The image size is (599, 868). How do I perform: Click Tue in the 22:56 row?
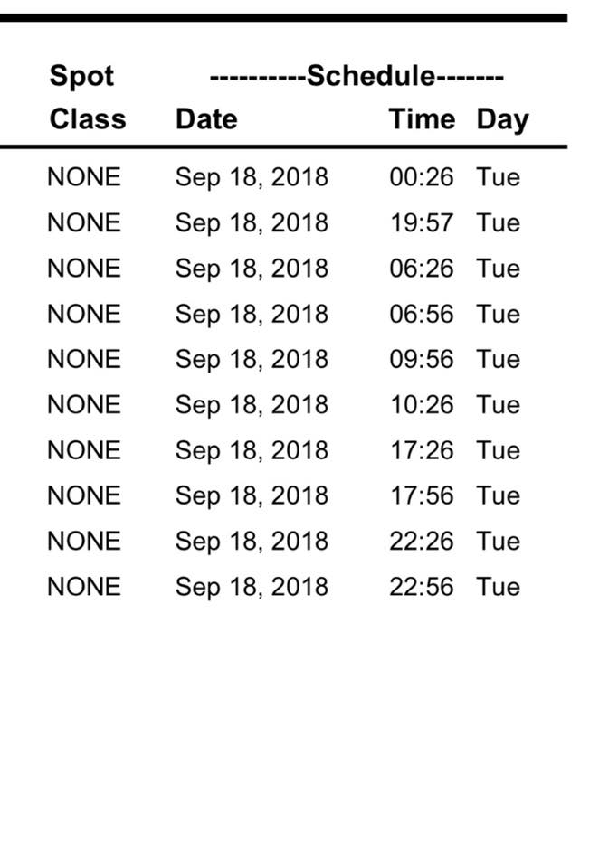[499, 586]
